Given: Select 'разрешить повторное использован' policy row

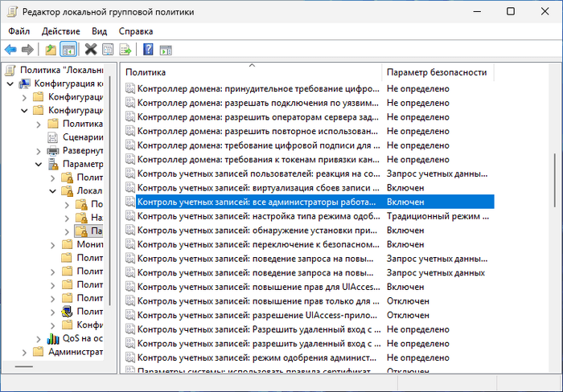Looking at the screenshot, I should [x=308, y=131].
